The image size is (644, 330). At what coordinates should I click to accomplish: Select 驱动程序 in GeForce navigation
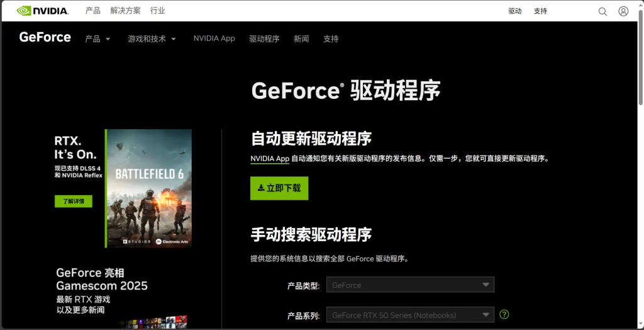[x=264, y=38]
